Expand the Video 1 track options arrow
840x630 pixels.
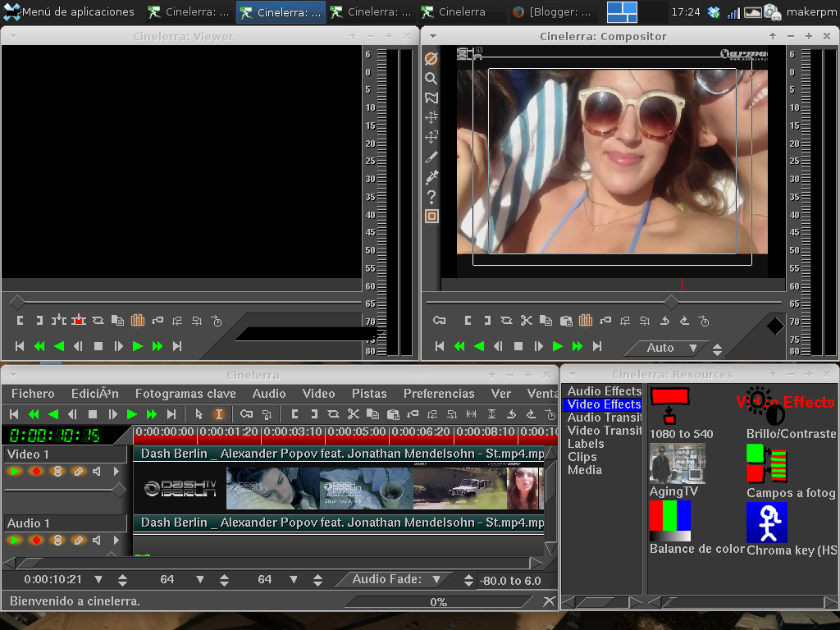point(116,472)
